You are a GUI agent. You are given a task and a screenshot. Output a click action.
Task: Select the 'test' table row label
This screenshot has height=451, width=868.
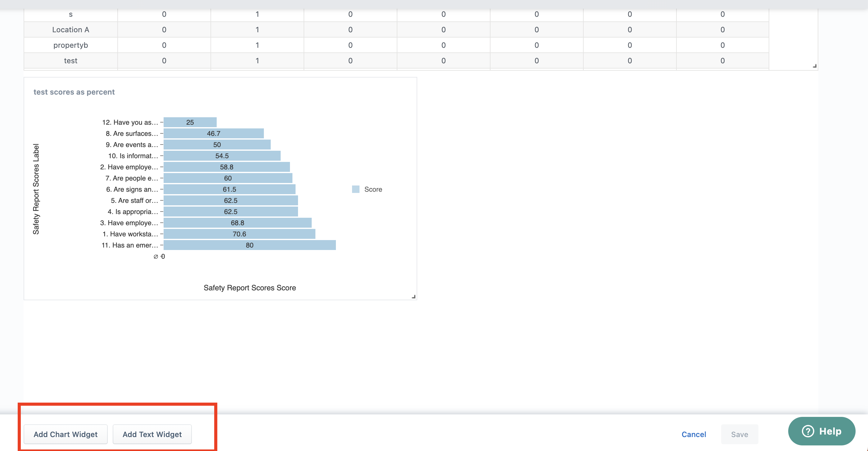[x=71, y=60]
